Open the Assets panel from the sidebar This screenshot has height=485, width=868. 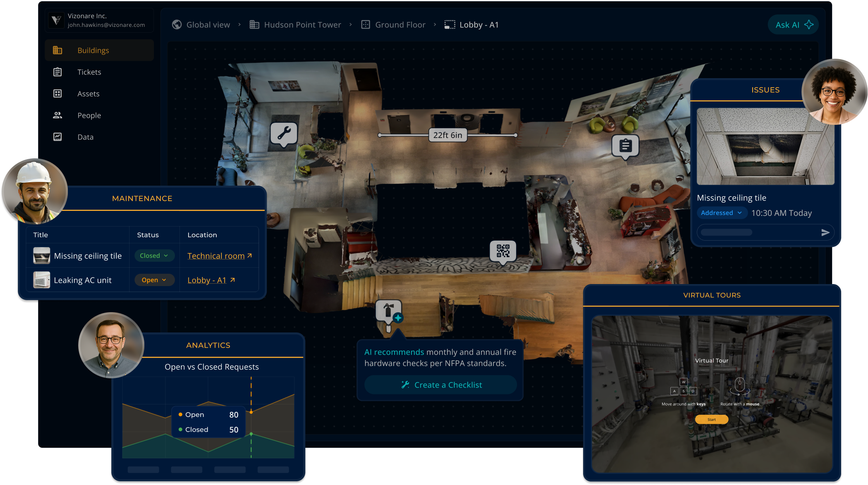(x=58, y=93)
